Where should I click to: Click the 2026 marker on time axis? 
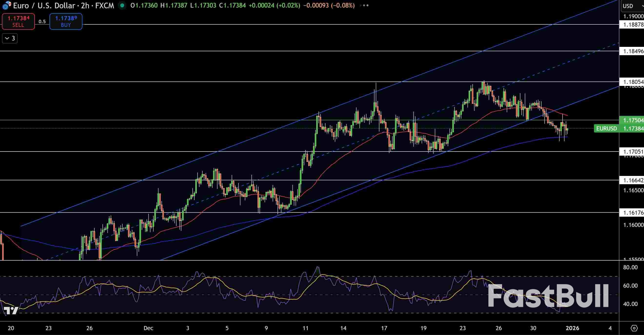572,328
